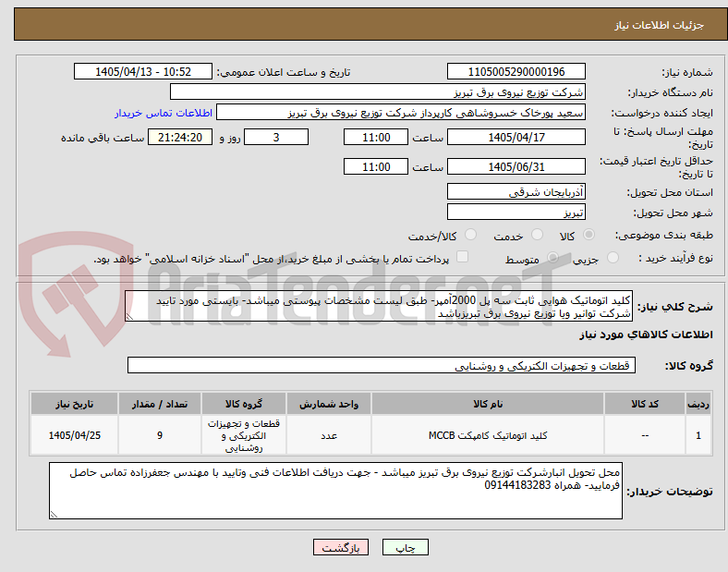
Task: Click price validity date 1405/06/31
Action: point(516,166)
